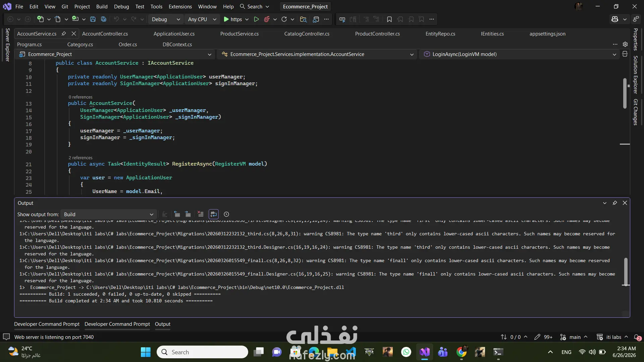644x362 pixels.
Task: Pin the Output window (auto hide)
Action: coord(615,203)
